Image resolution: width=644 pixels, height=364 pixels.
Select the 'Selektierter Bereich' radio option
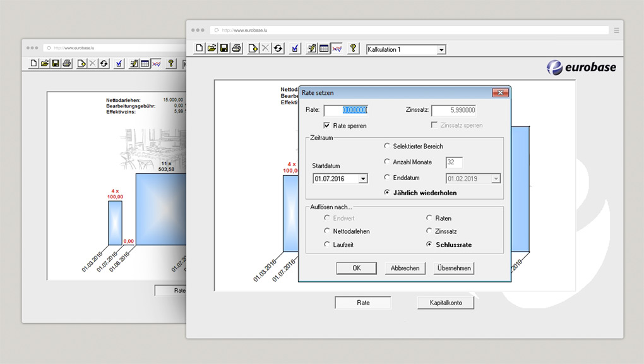point(388,146)
